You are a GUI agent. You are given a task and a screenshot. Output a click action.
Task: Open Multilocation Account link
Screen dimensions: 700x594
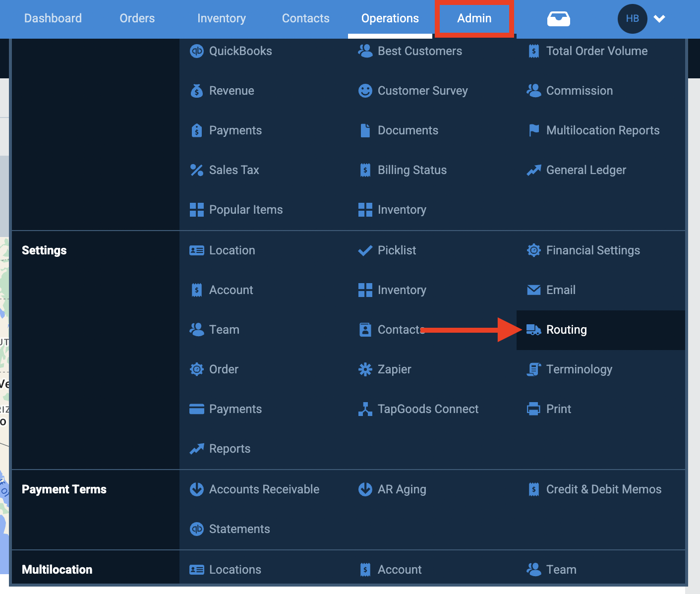click(400, 570)
